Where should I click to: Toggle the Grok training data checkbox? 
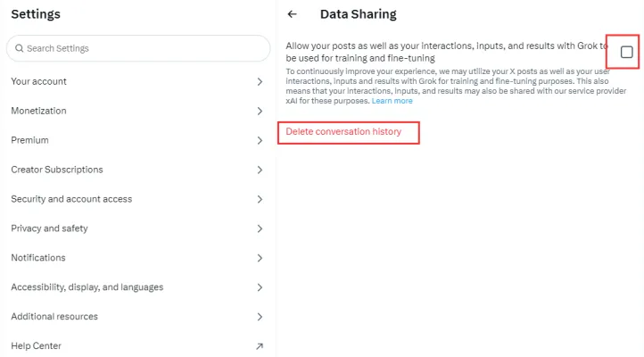[626, 53]
